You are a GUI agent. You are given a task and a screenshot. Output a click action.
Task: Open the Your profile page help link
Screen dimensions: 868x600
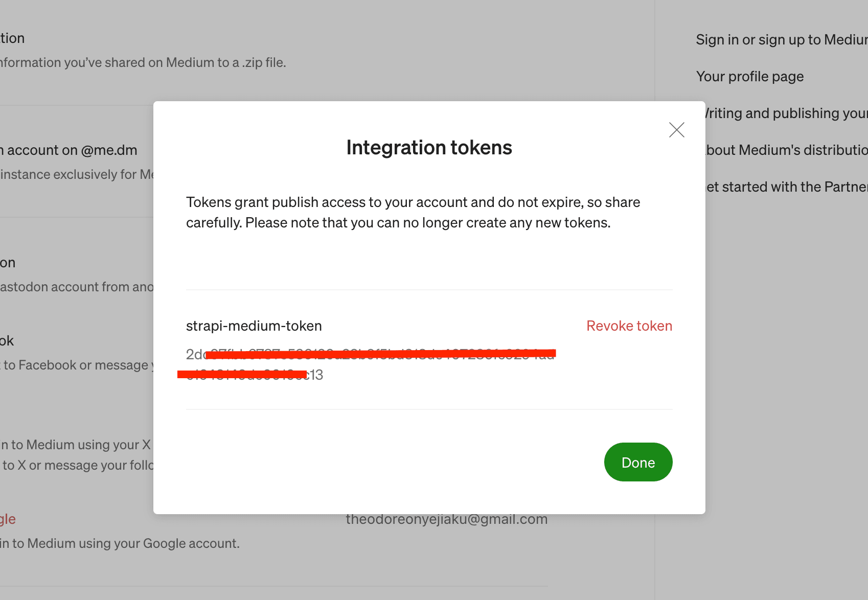[750, 76]
